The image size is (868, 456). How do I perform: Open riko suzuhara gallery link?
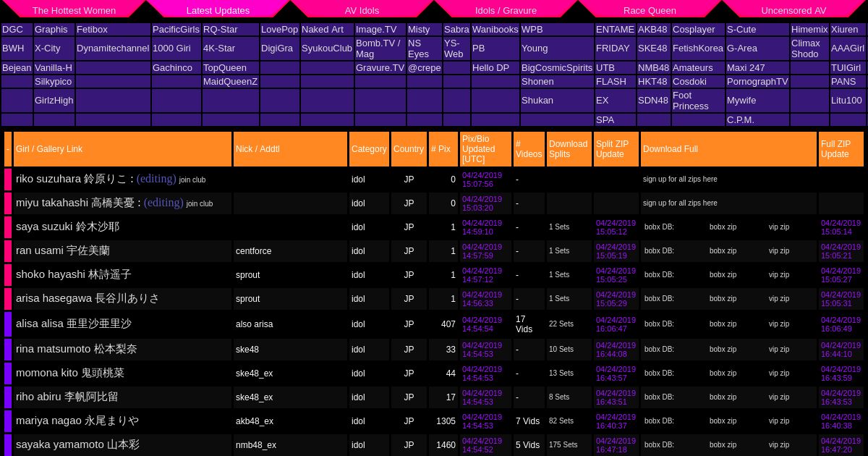(x=71, y=179)
